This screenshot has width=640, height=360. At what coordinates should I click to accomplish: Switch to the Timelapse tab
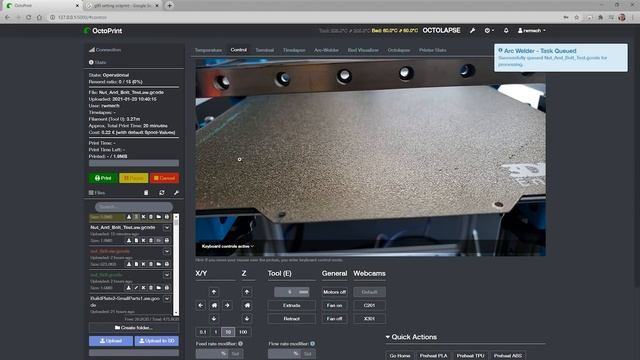[294, 50]
